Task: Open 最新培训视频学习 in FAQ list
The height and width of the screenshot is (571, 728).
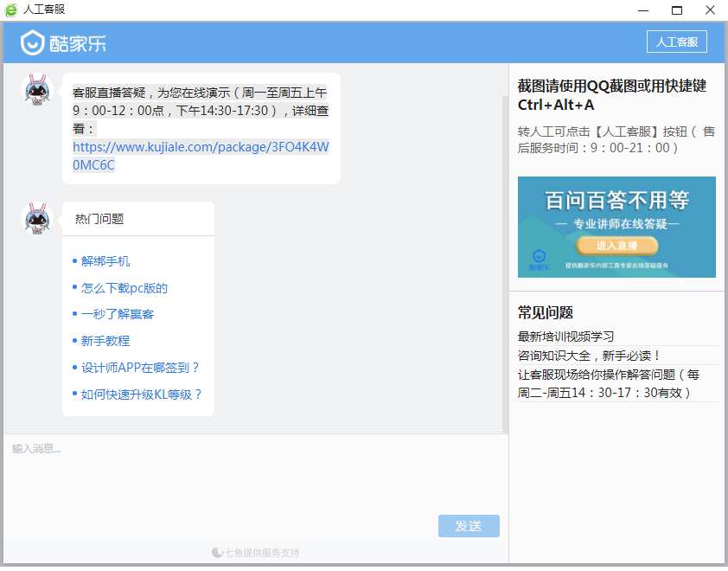Action: click(x=565, y=337)
